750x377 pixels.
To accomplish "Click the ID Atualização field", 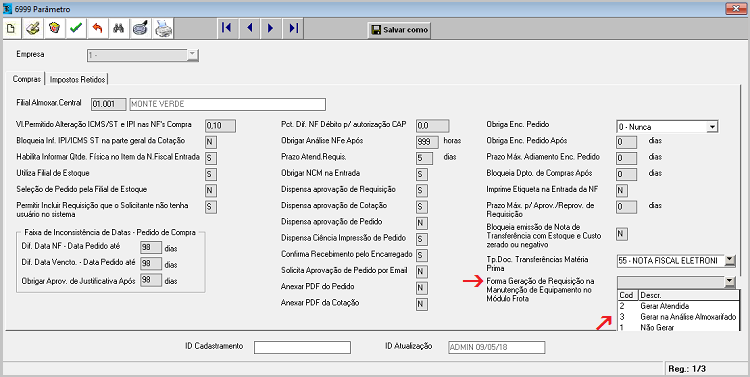I will tap(496, 347).
